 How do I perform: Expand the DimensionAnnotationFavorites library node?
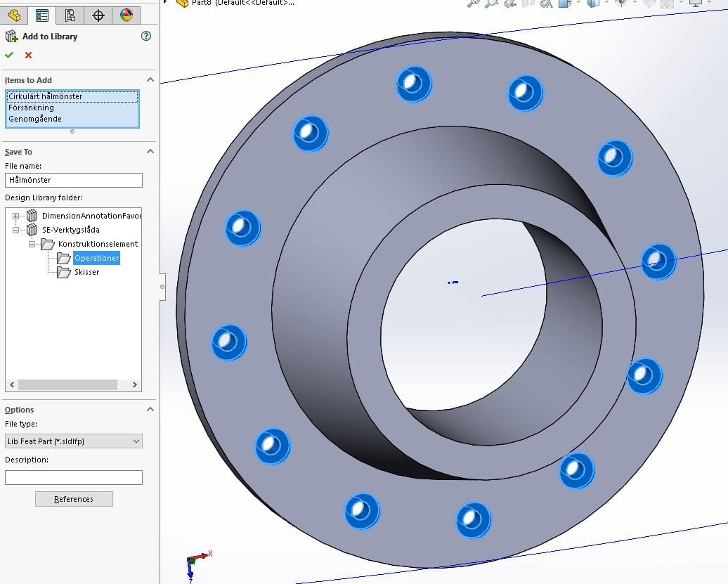point(15,216)
